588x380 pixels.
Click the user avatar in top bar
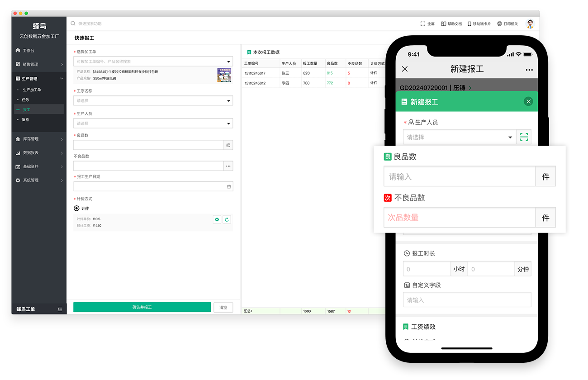click(x=530, y=24)
